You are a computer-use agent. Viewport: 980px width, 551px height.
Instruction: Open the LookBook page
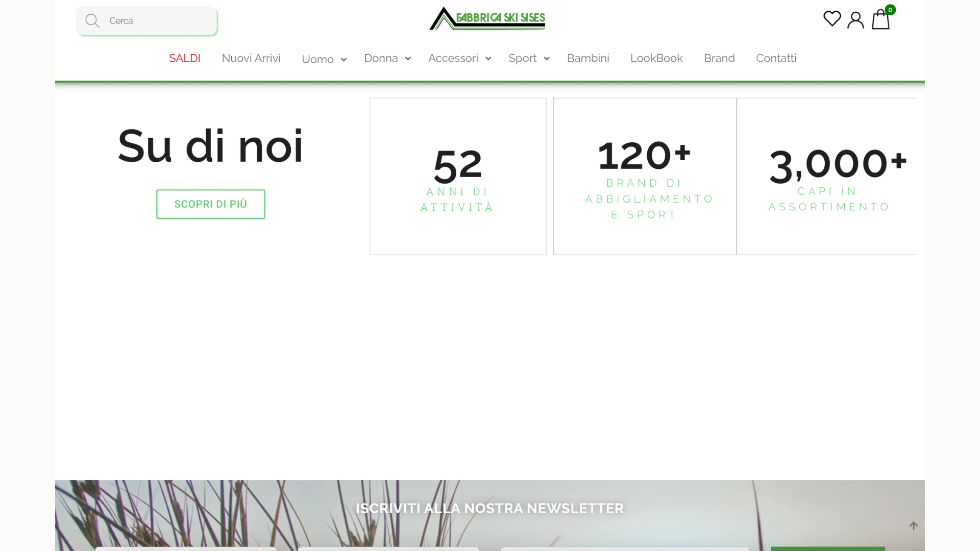click(x=656, y=58)
